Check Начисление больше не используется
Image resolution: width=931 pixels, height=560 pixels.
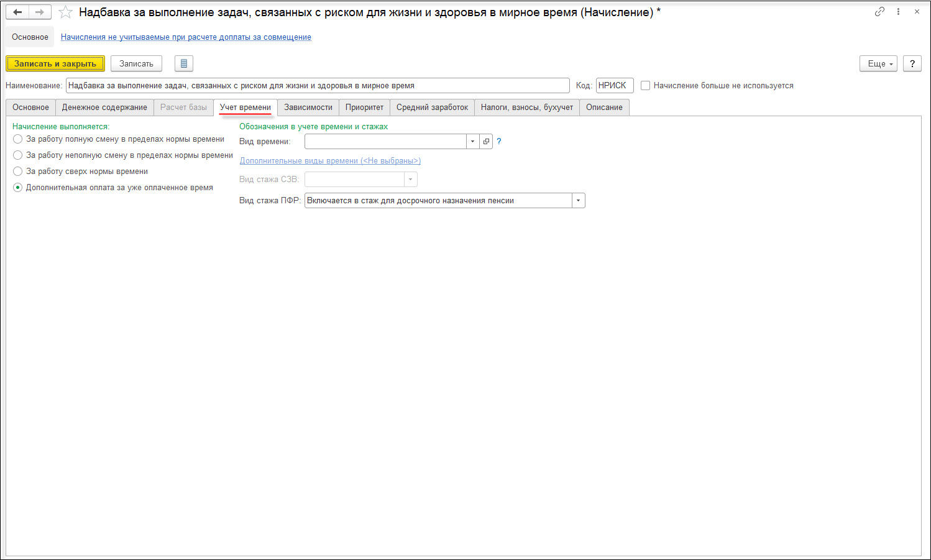click(646, 86)
